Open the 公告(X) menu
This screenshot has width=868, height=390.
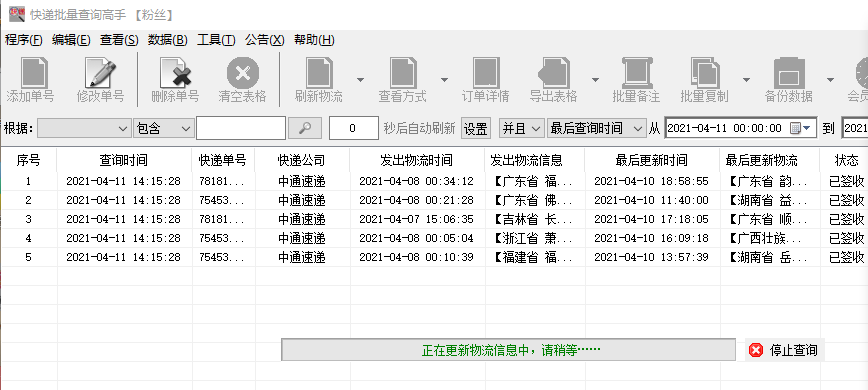(265, 40)
